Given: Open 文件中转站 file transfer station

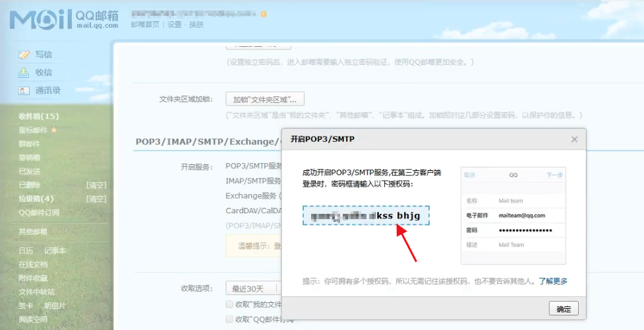Looking at the screenshot, I should point(36,292).
